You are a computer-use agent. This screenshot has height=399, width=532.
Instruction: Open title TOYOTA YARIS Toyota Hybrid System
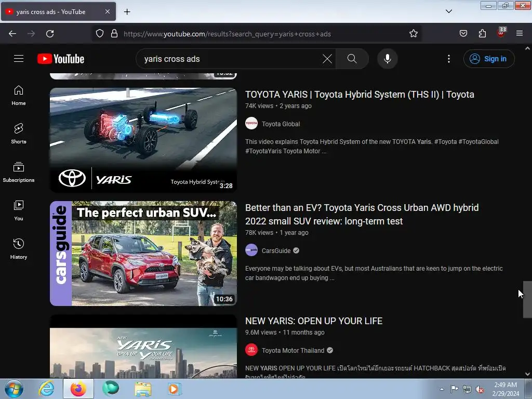pyautogui.click(x=360, y=95)
